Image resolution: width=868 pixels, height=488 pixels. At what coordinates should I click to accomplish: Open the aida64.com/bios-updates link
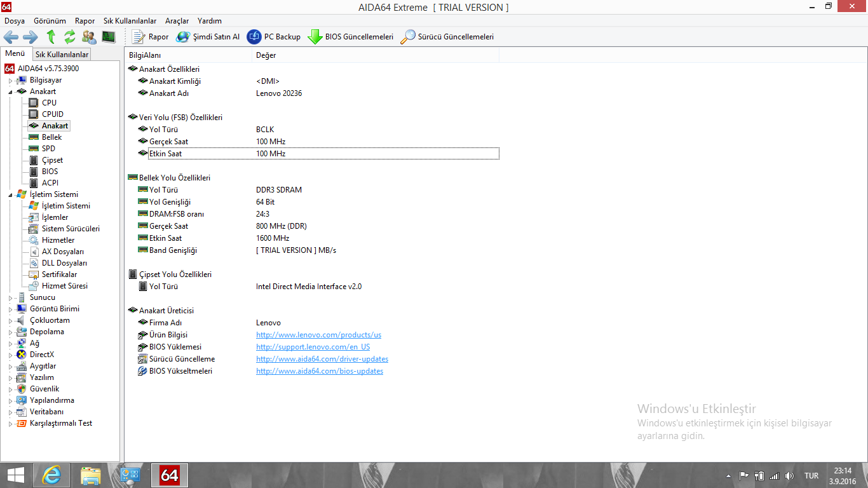click(320, 371)
